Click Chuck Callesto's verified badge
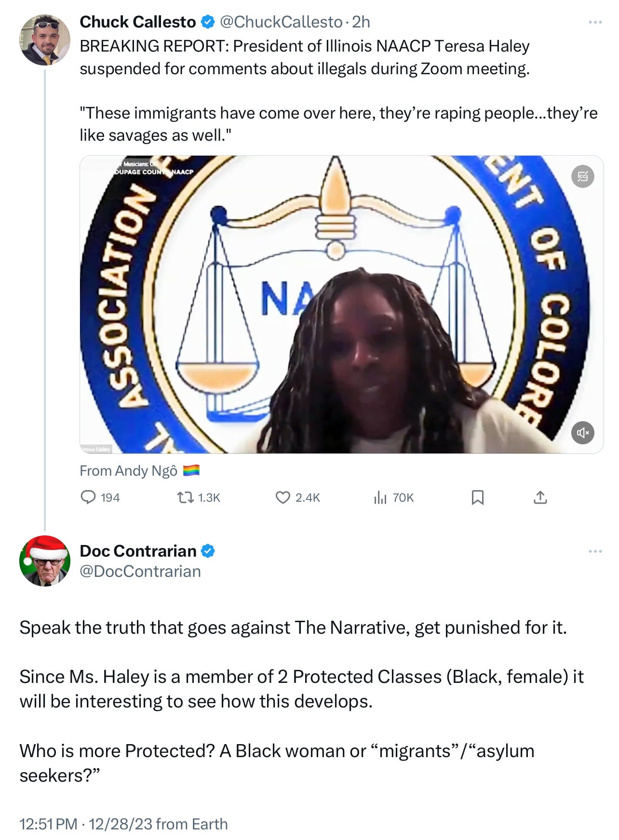The width and height of the screenshot is (619, 840). click(x=208, y=22)
